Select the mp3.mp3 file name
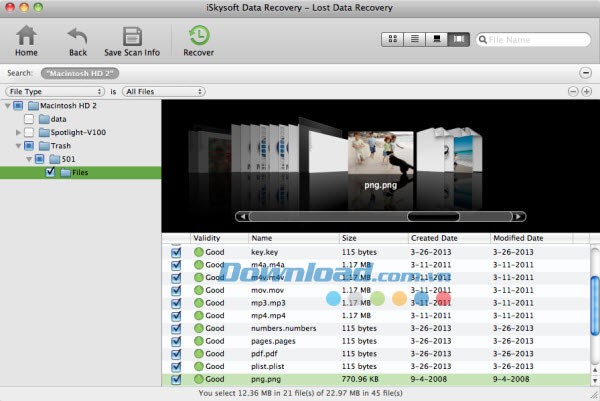This screenshot has width=600, height=401. tap(268, 303)
